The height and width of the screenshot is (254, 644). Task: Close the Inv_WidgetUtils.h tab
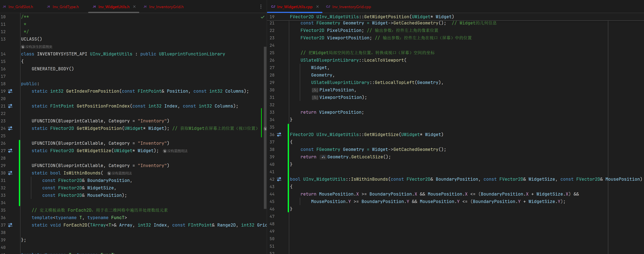click(x=134, y=7)
